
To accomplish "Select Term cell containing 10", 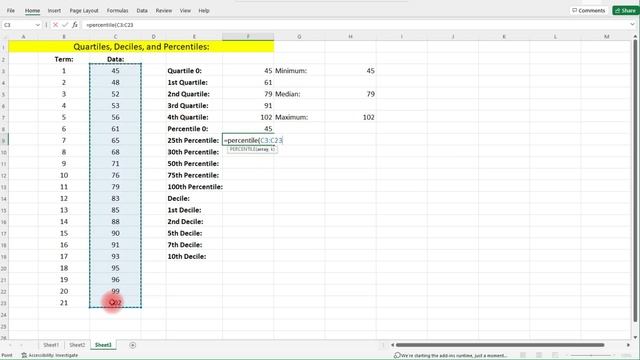I will click(x=64, y=176).
